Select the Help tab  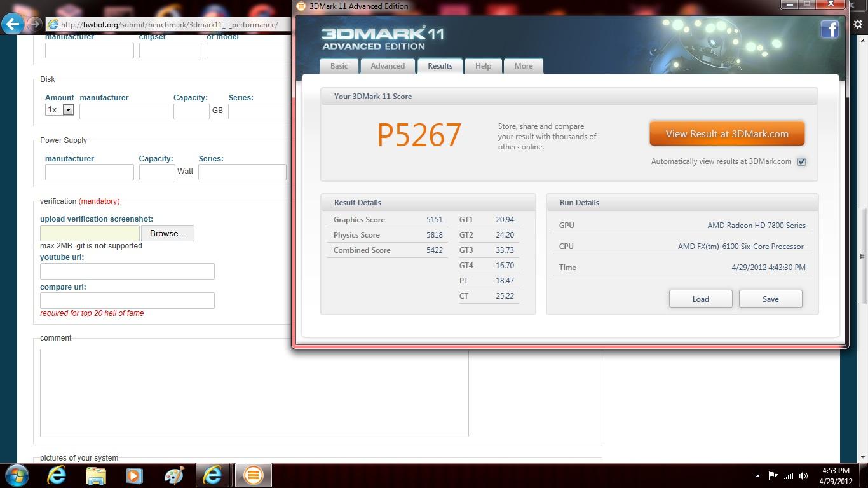coord(483,66)
